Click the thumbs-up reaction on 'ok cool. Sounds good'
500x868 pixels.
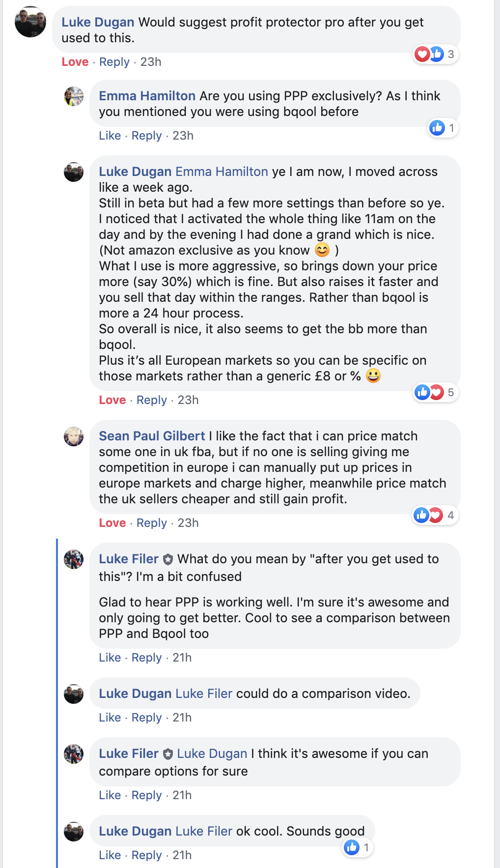tap(352, 847)
